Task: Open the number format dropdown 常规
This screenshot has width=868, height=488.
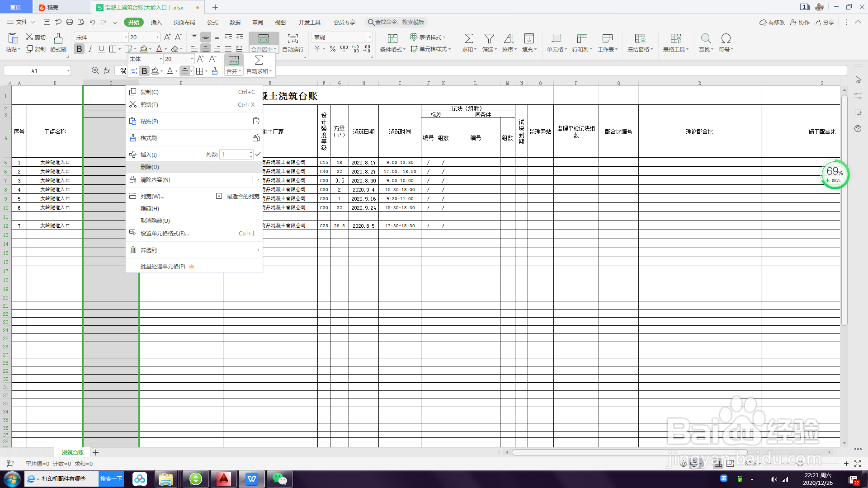Action: [x=369, y=37]
